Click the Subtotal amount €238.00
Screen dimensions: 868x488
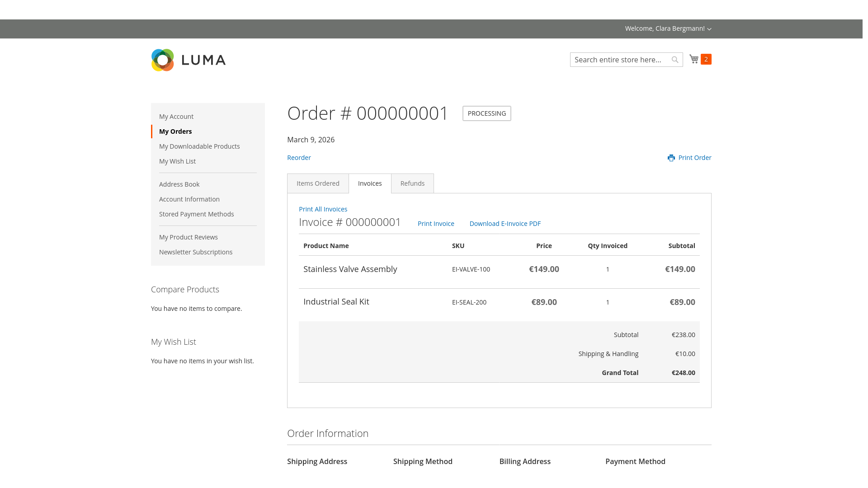[x=683, y=335]
